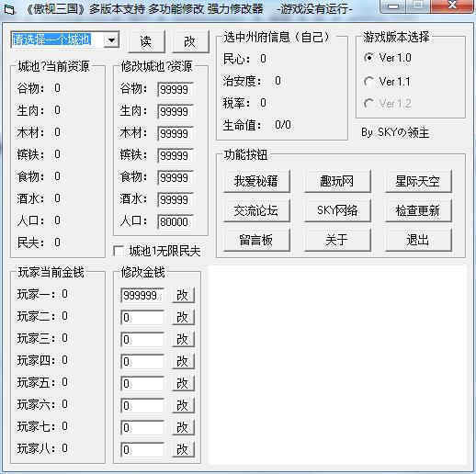Click the money input for 玩家二
Viewport: 476px width, 474px height.
tap(142, 318)
